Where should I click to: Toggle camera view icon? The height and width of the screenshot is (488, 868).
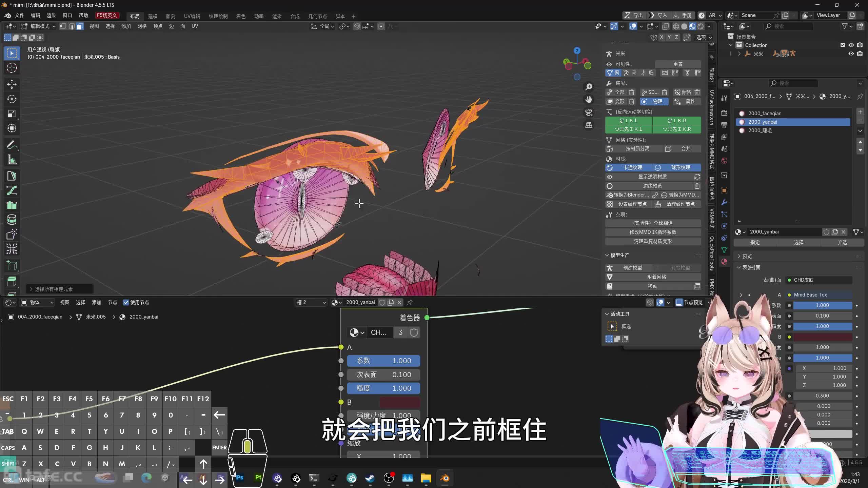click(589, 112)
